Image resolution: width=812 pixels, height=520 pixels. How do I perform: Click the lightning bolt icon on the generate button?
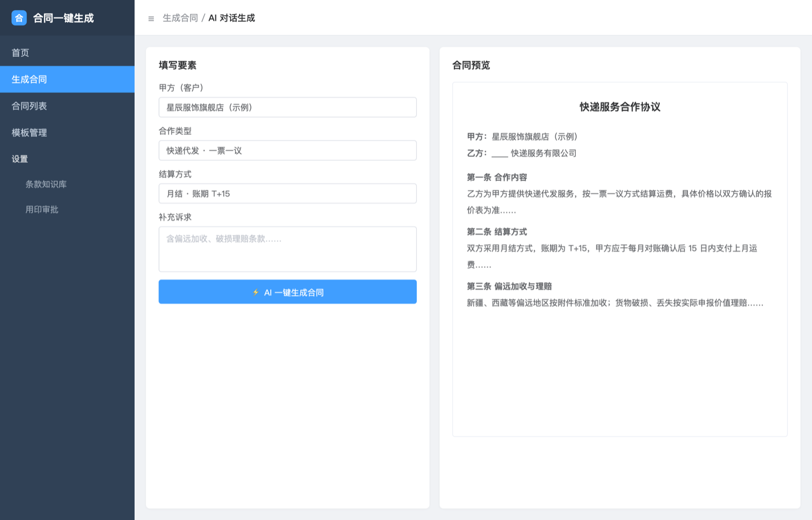(x=255, y=292)
